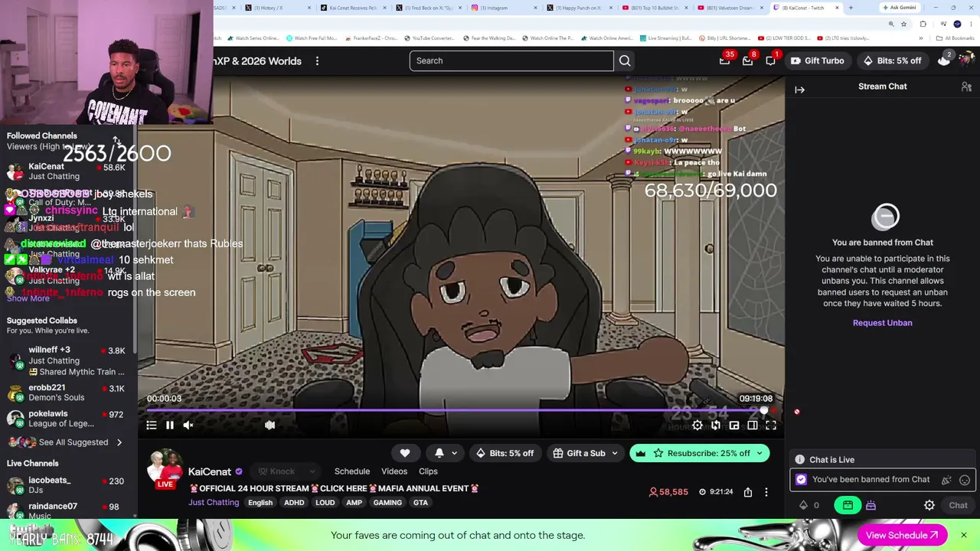Focus the Twitch Search field

coord(511,60)
